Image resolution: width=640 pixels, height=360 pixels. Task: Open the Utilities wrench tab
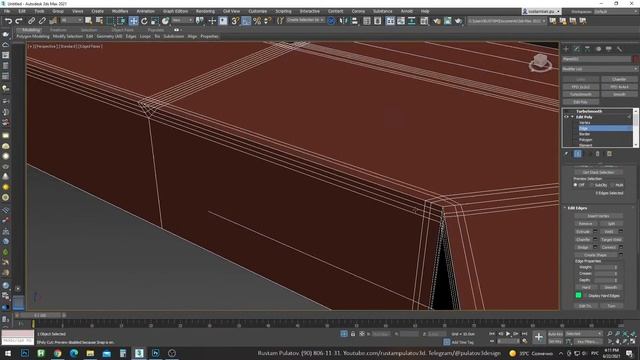619,49
